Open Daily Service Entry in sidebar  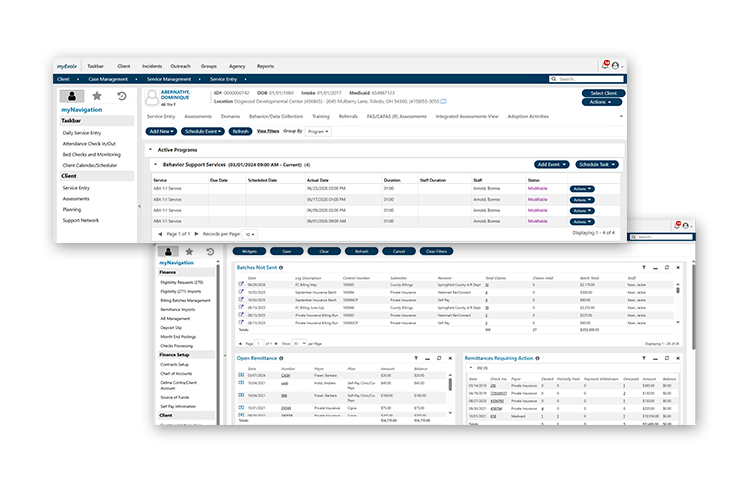[x=82, y=133]
